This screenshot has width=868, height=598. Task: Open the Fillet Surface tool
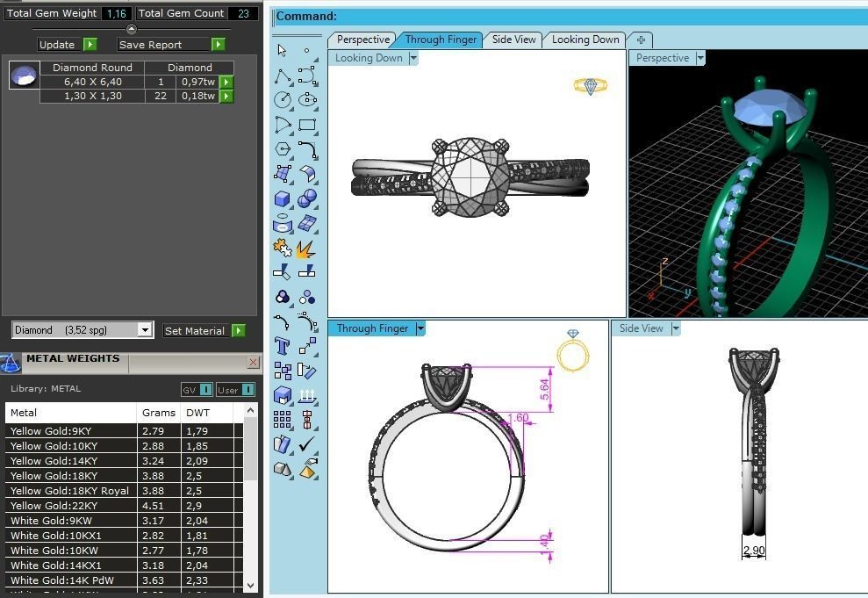pyautogui.click(x=307, y=174)
